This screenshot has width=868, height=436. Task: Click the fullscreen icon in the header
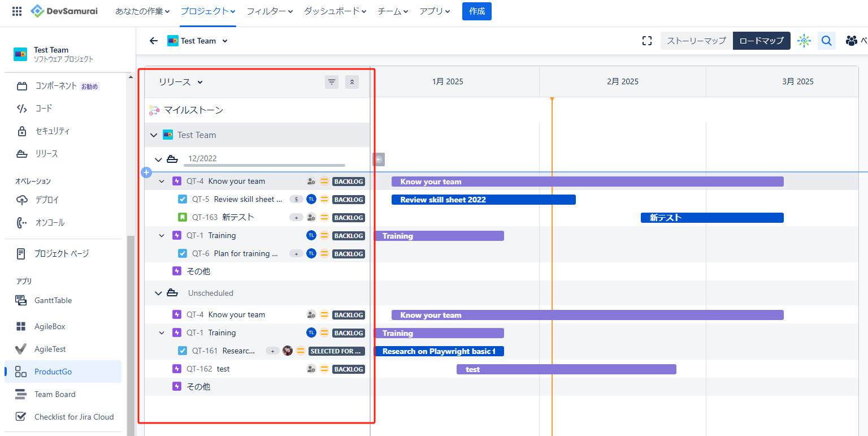(647, 41)
